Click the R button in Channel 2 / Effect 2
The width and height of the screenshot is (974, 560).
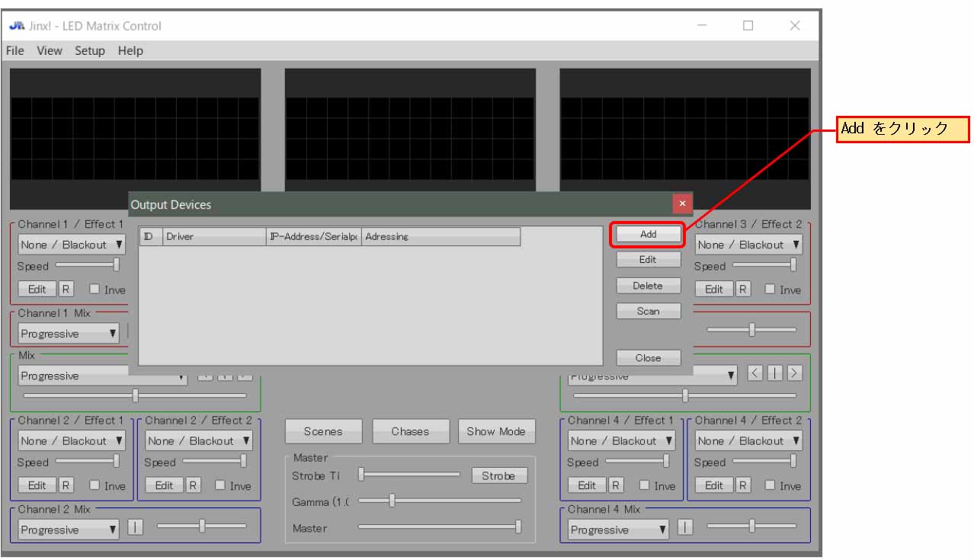(x=194, y=485)
